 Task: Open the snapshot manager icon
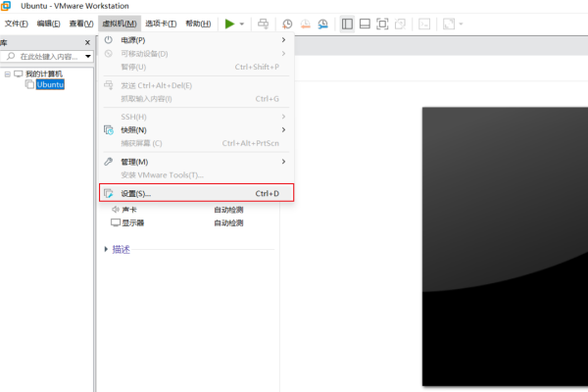pyautogui.click(x=322, y=23)
